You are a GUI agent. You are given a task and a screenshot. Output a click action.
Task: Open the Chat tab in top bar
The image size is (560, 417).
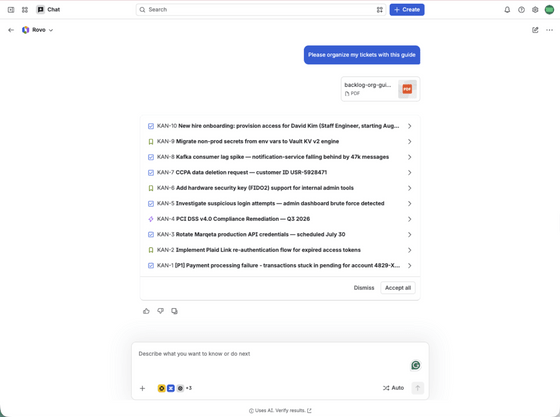[49, 10]
